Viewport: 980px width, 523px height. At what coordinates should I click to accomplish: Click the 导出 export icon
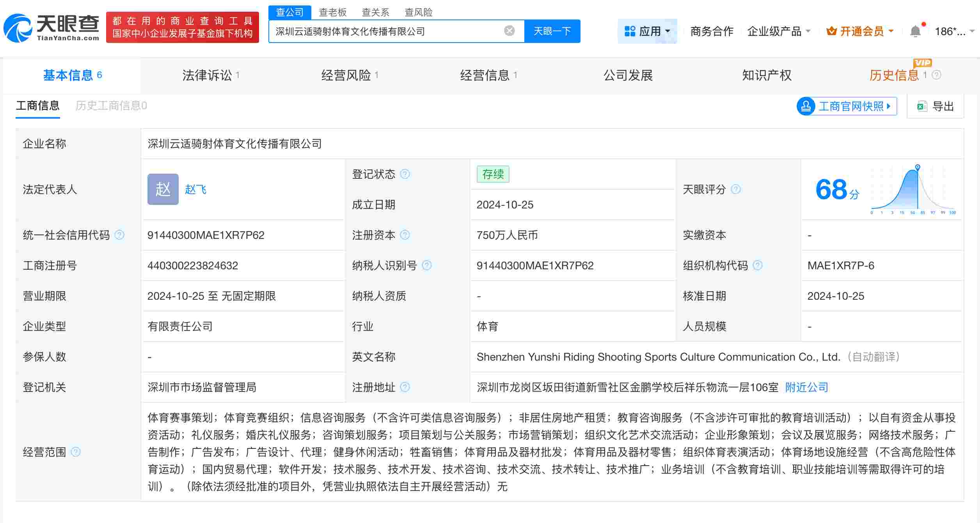[921, 106]
